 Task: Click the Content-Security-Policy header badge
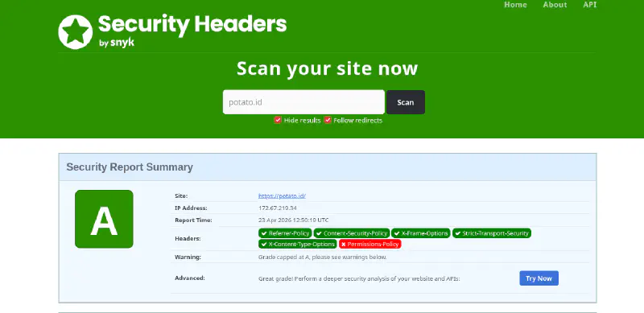tap(352, 233)
